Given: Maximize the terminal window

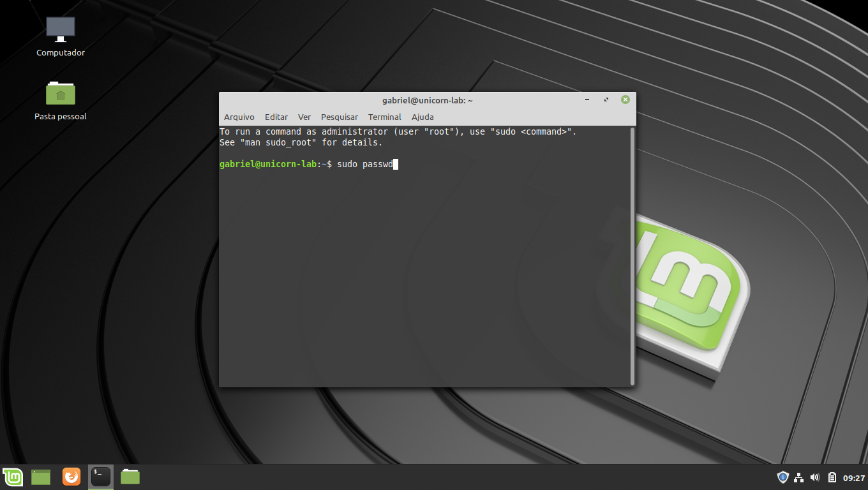Looking at the screenshot, I should tap(606, 100).
